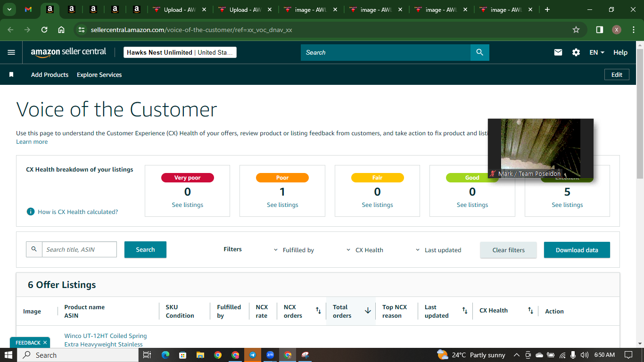This screenshot has height=362, width=644.
Task: Click the 6 Offer Listings heading
Action: pyautogui.click(x=62, y=285)
